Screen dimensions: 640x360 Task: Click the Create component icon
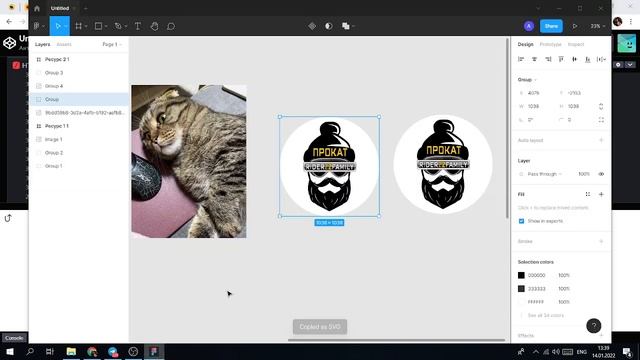point(312,26)
